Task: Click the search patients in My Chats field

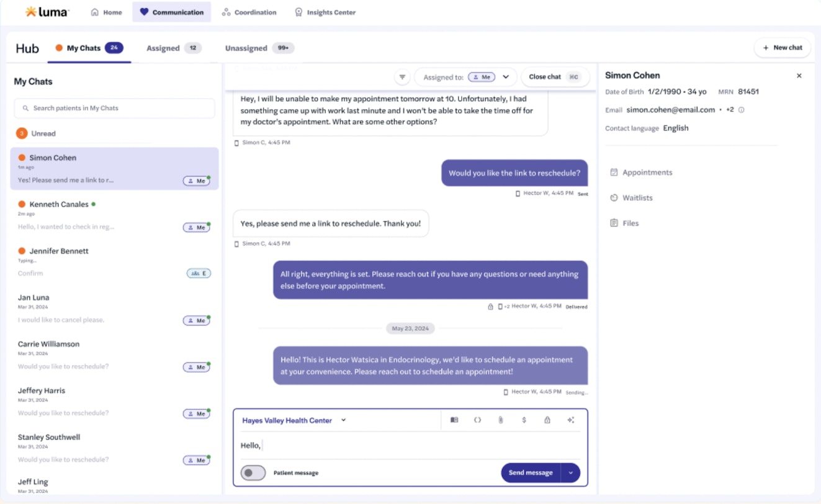Action: [114, 108]
